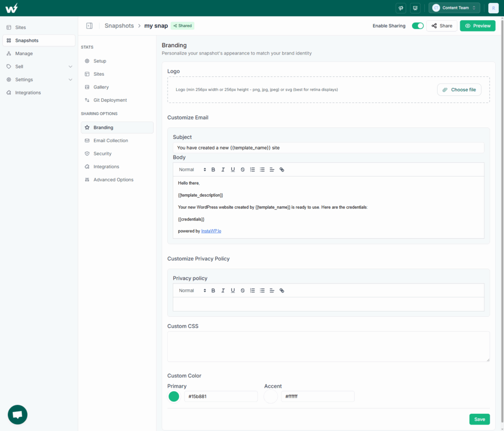Click the Hello there, line in the email body
The height and width of the screenshot is (431, 504).
click(189, 183)
